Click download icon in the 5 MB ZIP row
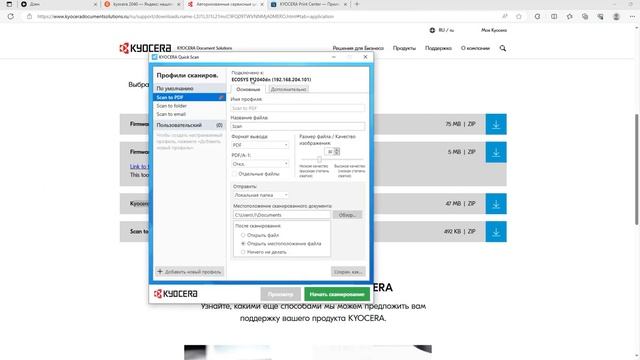Viewport: 640px width, 360px height. (496, 152)
